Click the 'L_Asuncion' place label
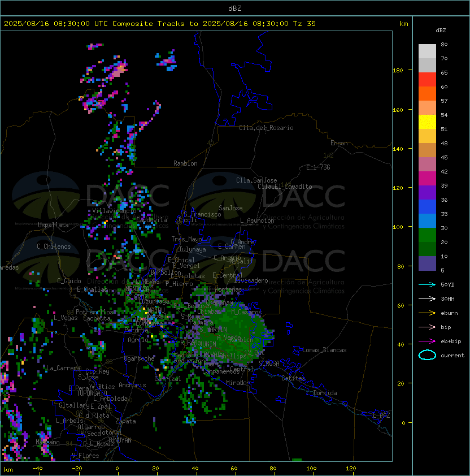 coord(257,220)
